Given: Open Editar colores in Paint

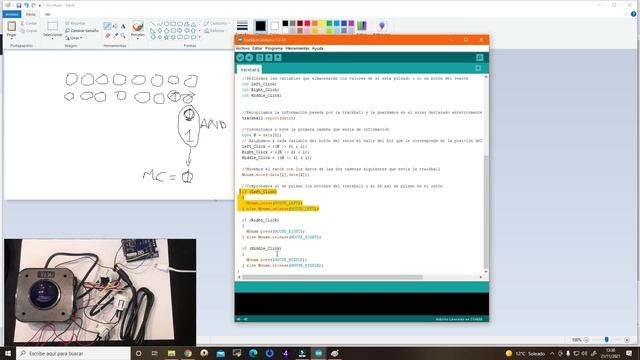Looking at the screenshot, I should pos(362,26).
